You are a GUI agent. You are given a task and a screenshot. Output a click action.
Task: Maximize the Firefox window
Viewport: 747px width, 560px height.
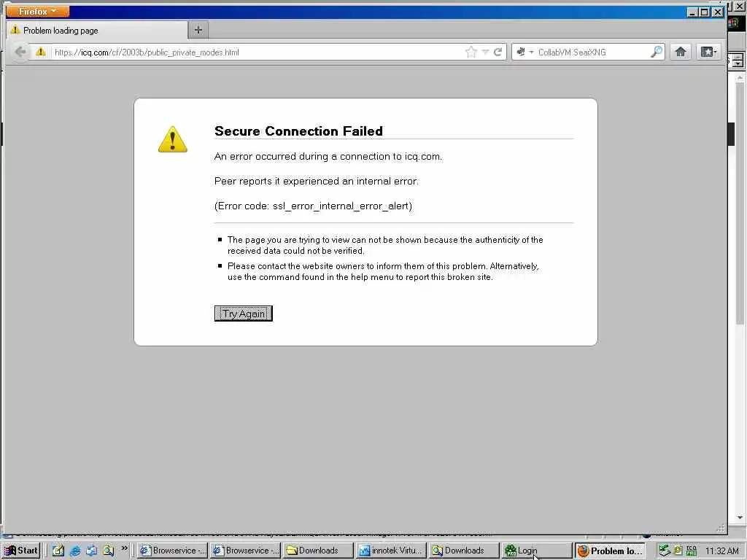click(705, 12)
